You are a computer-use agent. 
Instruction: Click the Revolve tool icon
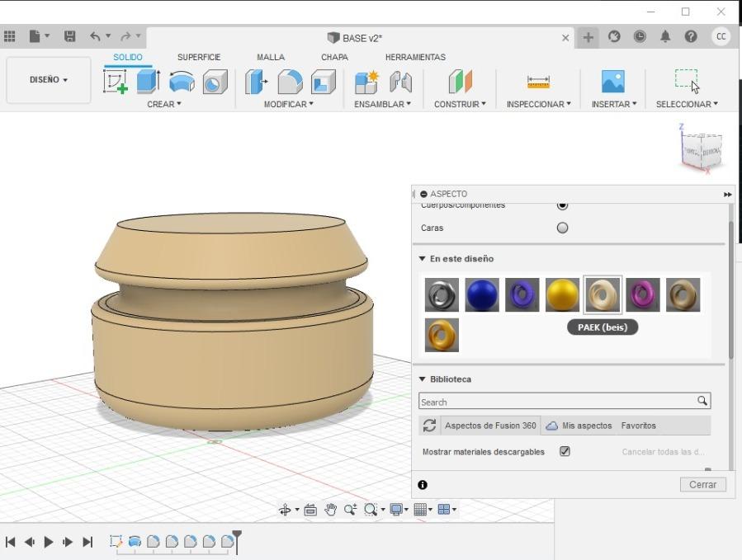(x=182, y=82)
